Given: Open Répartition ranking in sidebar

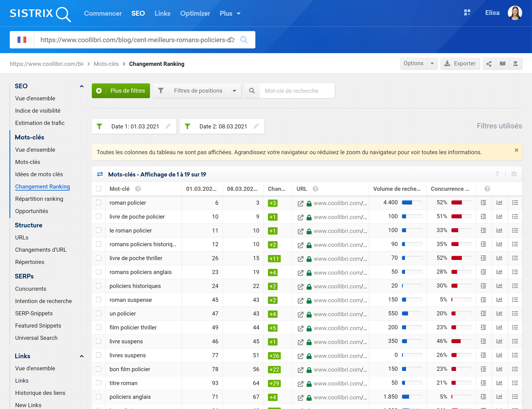Looking at the screenshot, I should (x=39, y=199).
